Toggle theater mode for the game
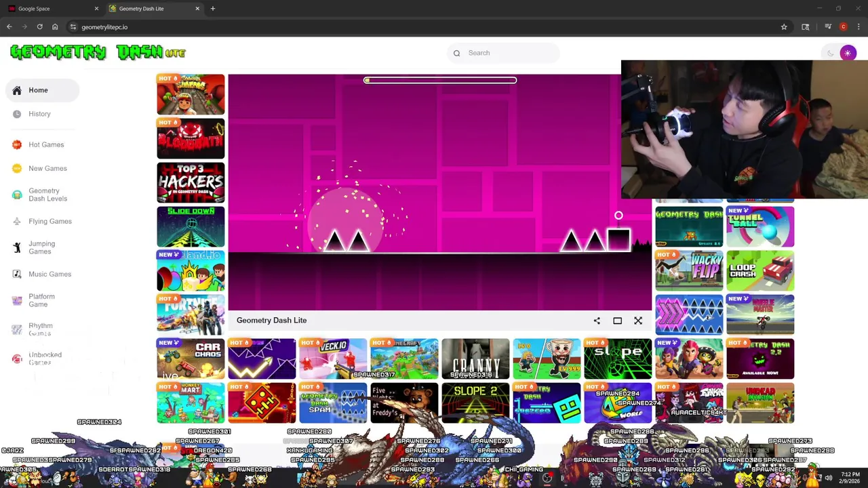This screenshot has height=488, width=868. coord(618,321)
